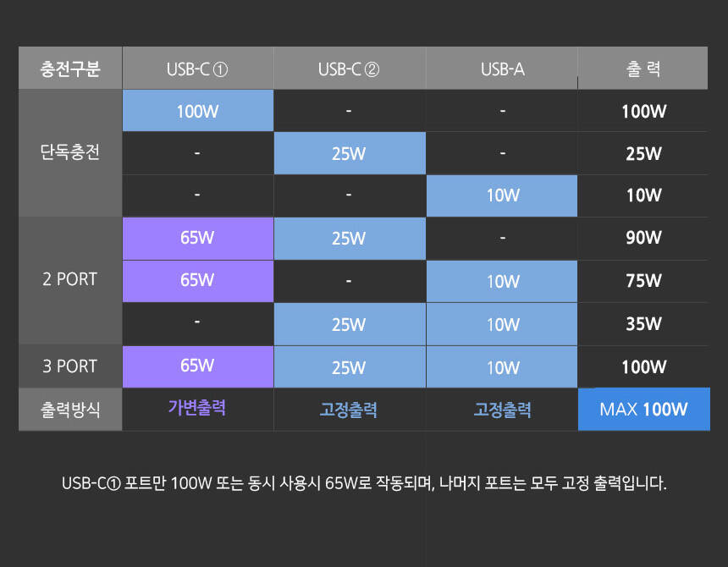Click the 90W total output value
Image resolution: width=728 pixels, height=567 pixels.
[x=643, y=238]
